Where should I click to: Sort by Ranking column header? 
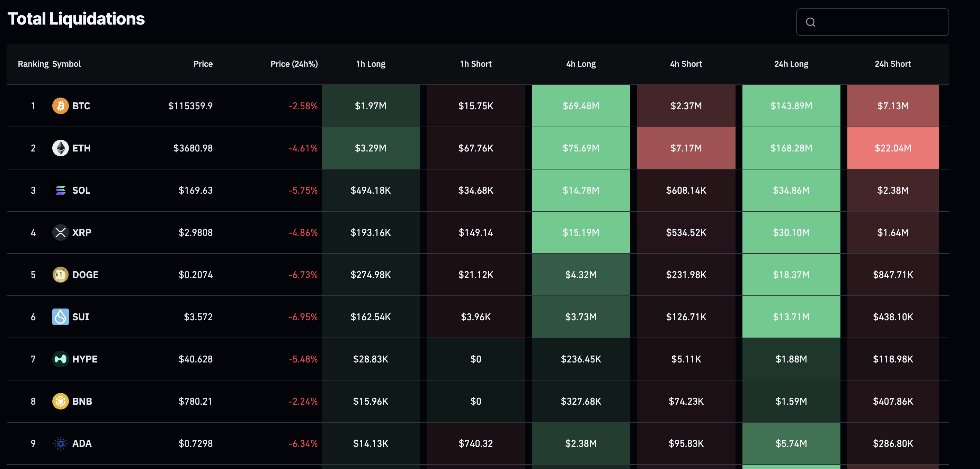[33, 64]
